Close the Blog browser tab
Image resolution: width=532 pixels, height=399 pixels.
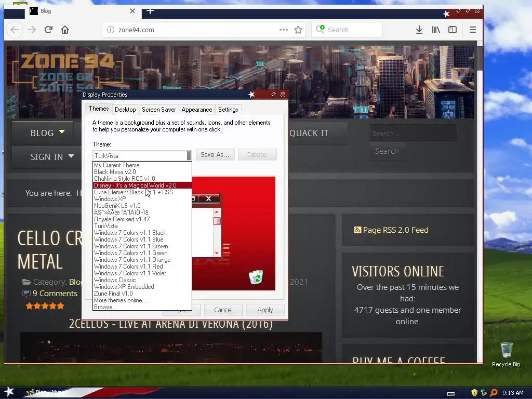pos(132,11)
